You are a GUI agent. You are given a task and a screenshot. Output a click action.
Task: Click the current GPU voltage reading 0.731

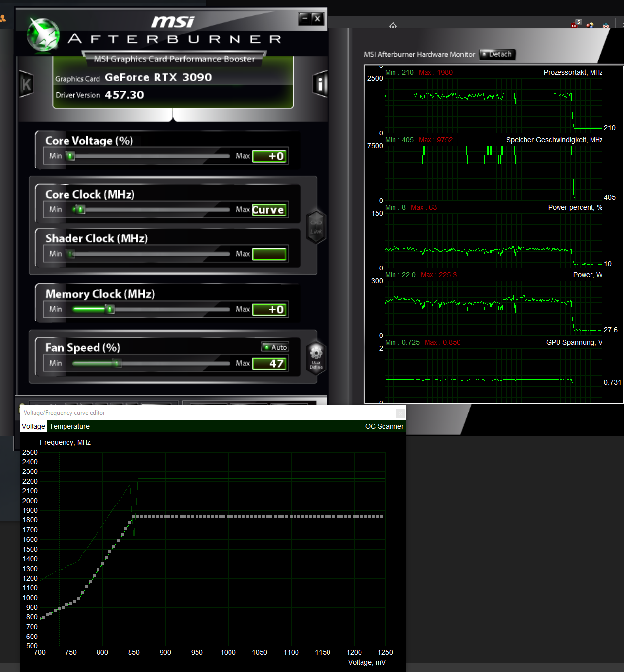(x=612, y=382)
